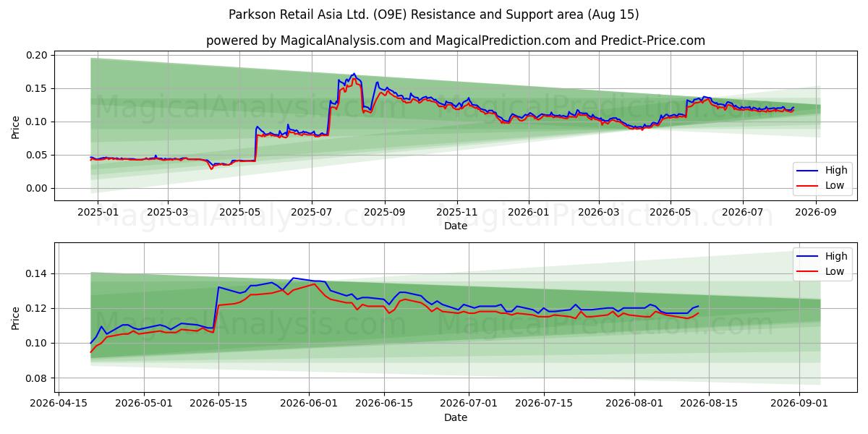Click the top chart 'Price' axis label

click(16, 127)
